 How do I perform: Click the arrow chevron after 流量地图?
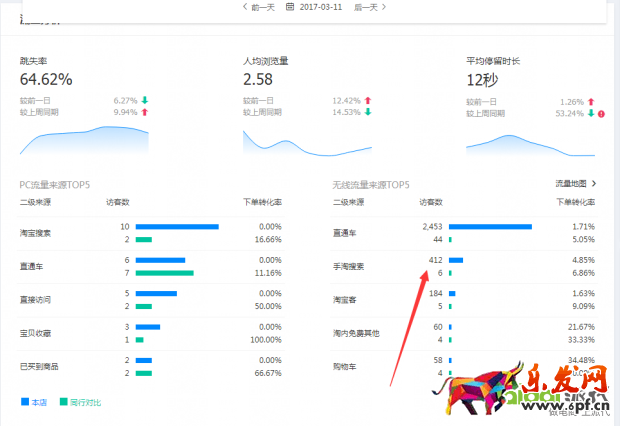pos(594,184)
